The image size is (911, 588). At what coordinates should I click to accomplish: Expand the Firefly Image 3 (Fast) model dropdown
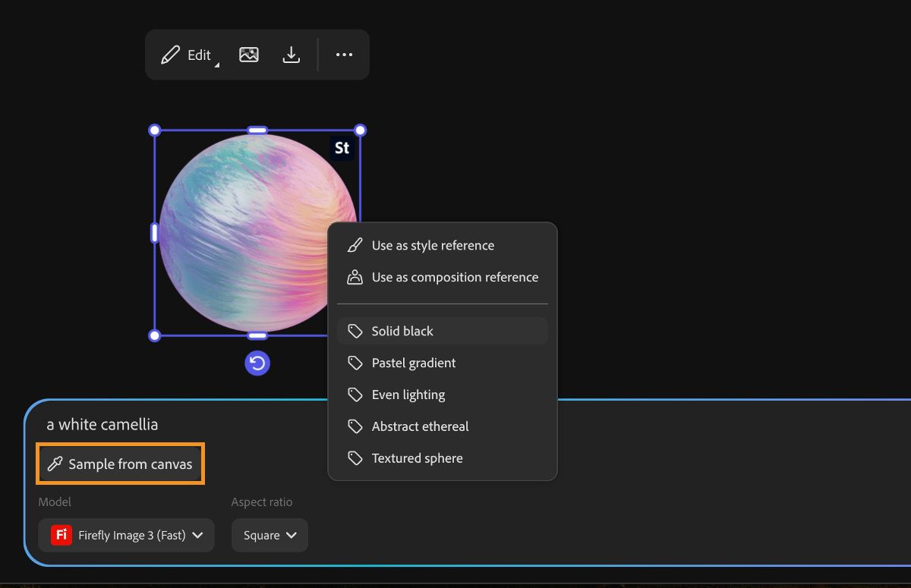(x=126, y=535)
